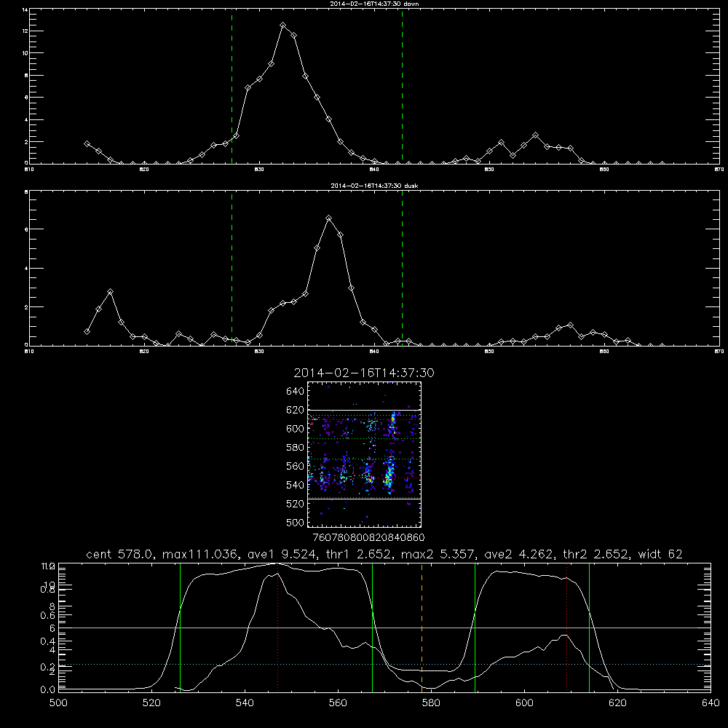Click '640' on the image panel y-axis
Viewport: 728px width, 728px height.
coord(295,392)
